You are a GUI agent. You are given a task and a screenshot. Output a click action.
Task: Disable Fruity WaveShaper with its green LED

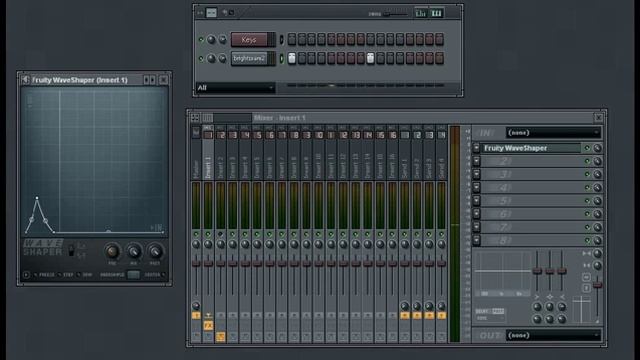(587, 148)
